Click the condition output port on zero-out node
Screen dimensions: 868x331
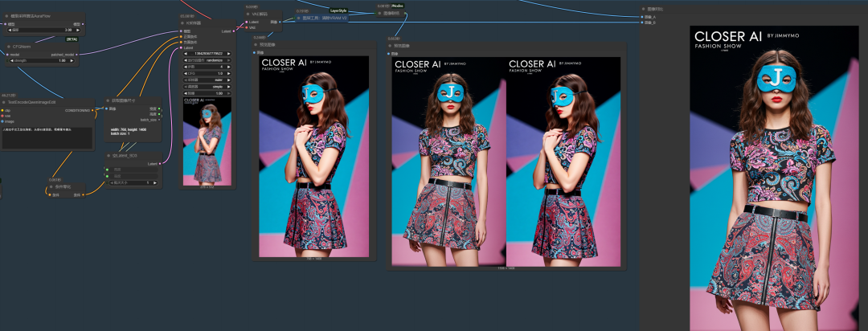tap(84, 195)
